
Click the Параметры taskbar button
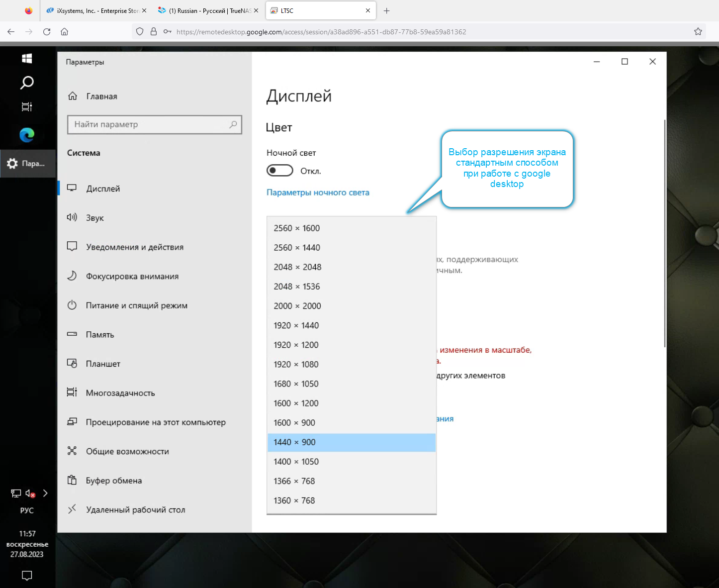(x=27, y=164)
